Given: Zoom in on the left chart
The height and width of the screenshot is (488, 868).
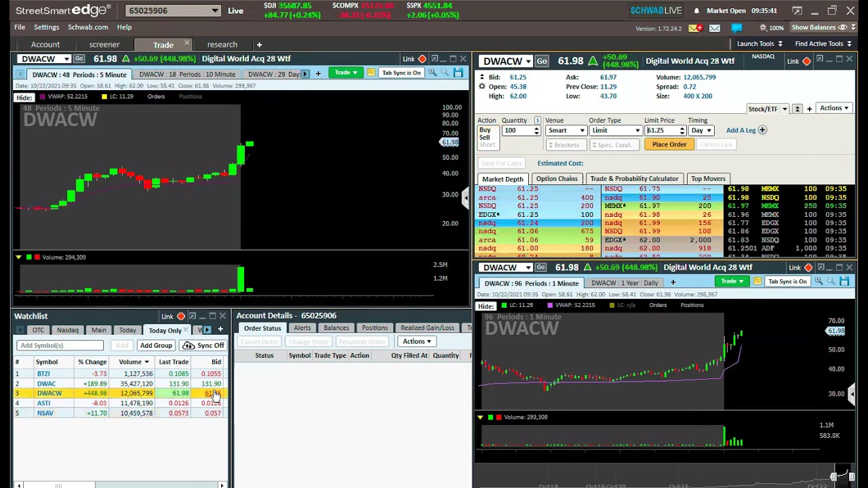Looking at the screenshot, I should (432, 73).
